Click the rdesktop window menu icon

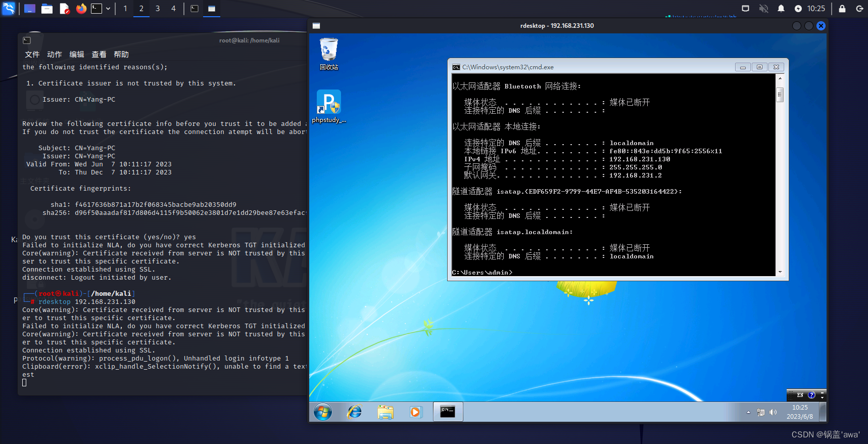coord(316,26)
